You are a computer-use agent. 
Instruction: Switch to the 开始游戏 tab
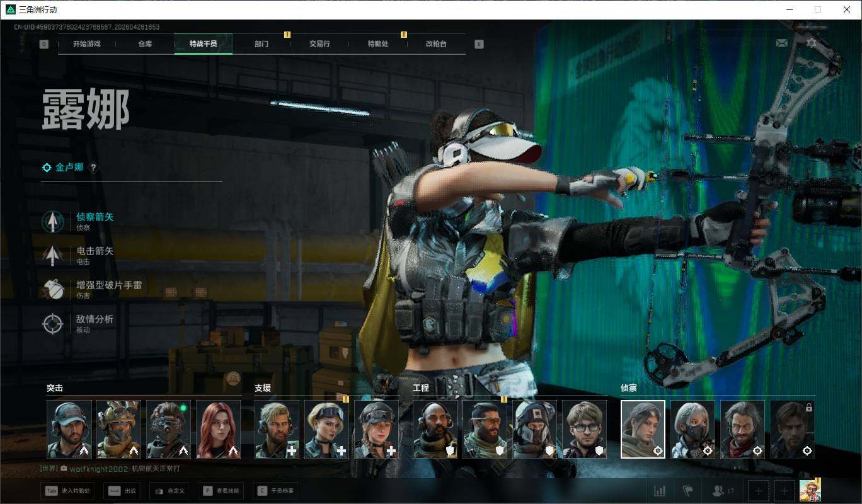point(86,44)
